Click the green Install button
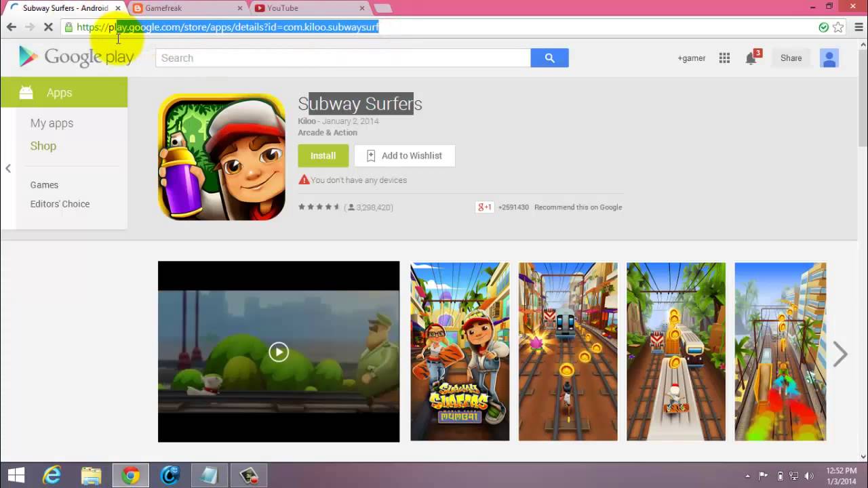 point(323,155)
